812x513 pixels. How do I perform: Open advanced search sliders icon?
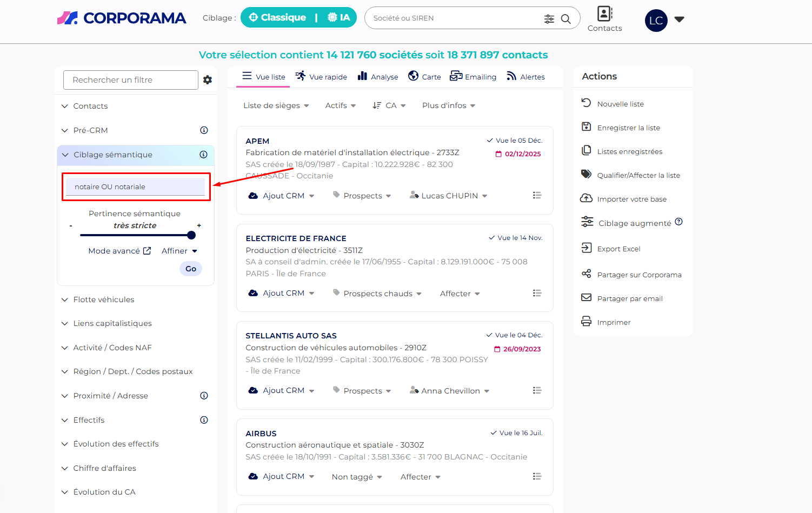point(549,19)
